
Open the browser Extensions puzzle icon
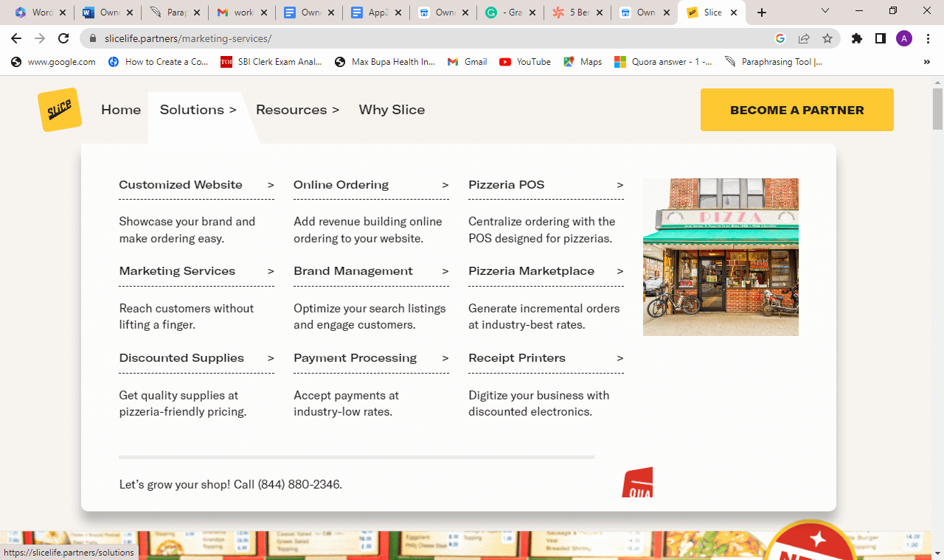click(x=856, y=38)
